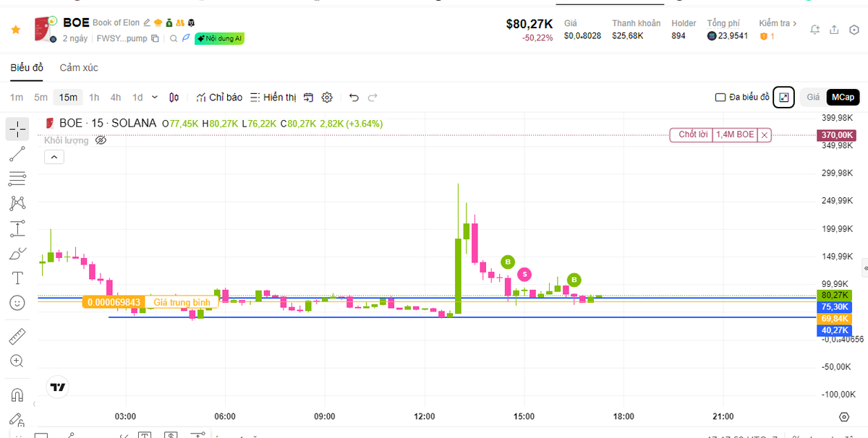
Task: Select the forecasting and measuring tool
Action: coord(17,228)
